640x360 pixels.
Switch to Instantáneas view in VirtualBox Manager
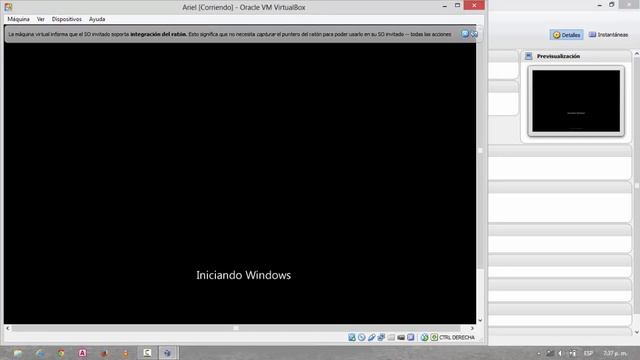point(608,35)
